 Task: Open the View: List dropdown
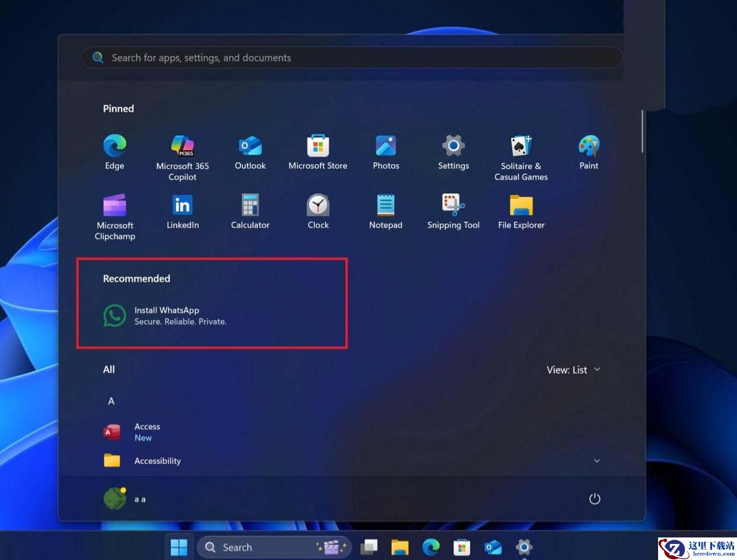[x=573, y=370]
